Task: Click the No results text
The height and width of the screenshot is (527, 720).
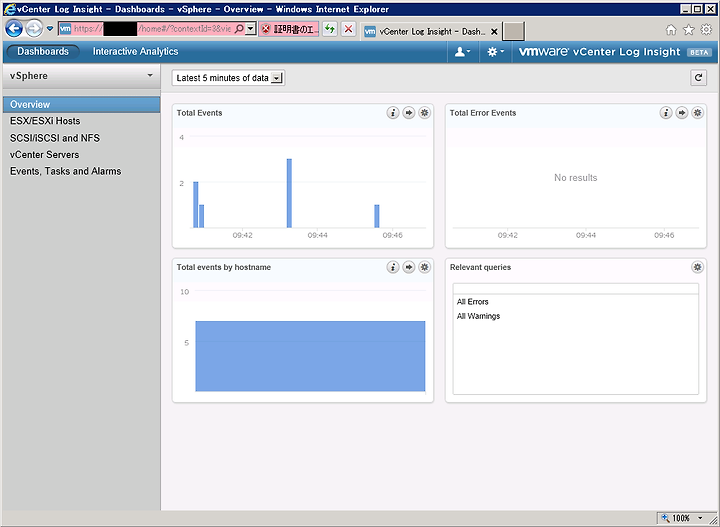Action: 575,178
